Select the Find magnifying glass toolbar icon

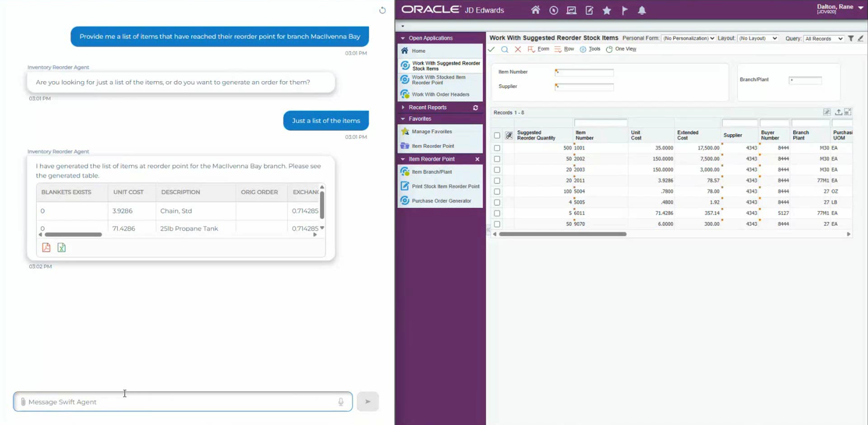pos(505,49)
